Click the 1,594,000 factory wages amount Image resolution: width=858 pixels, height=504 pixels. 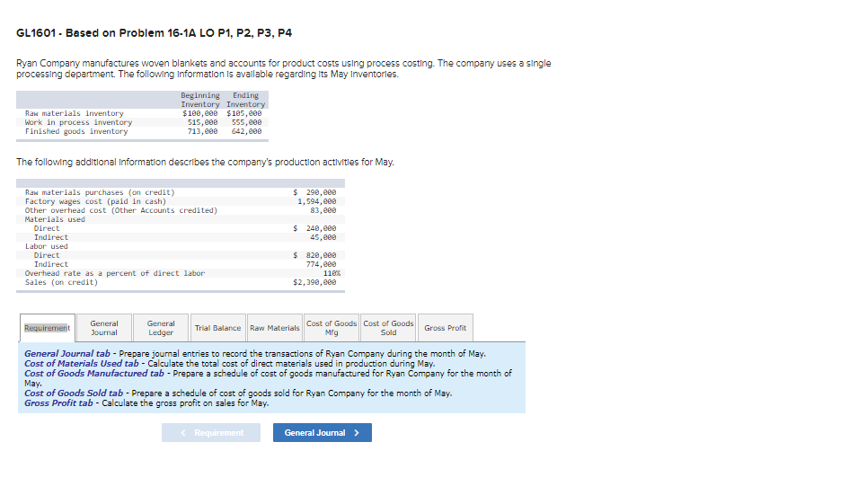[317, 201]
